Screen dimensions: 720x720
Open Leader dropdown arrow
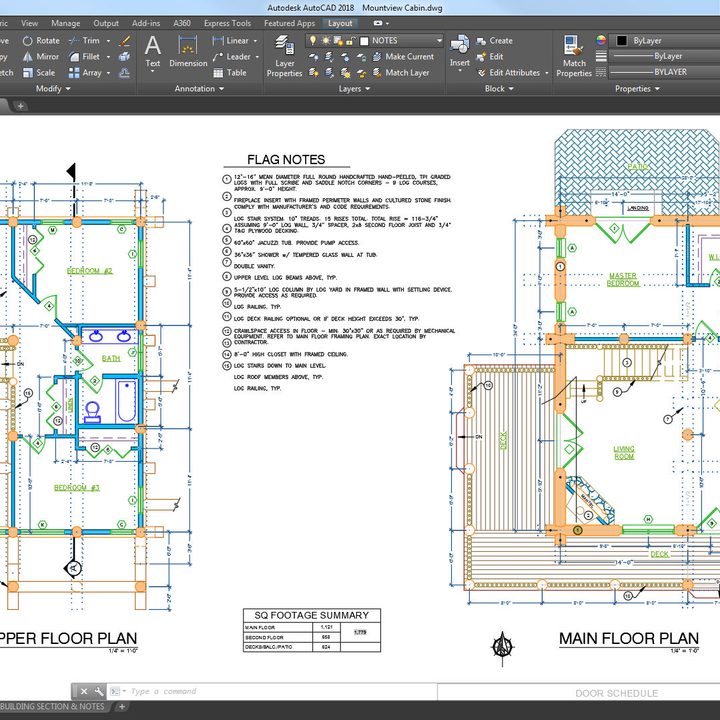click(257, 57)
